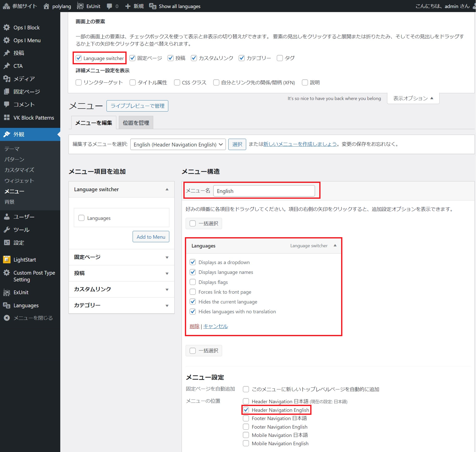
Task: Check Footer Navigation English menu location
Action: [x=246, y=427]
